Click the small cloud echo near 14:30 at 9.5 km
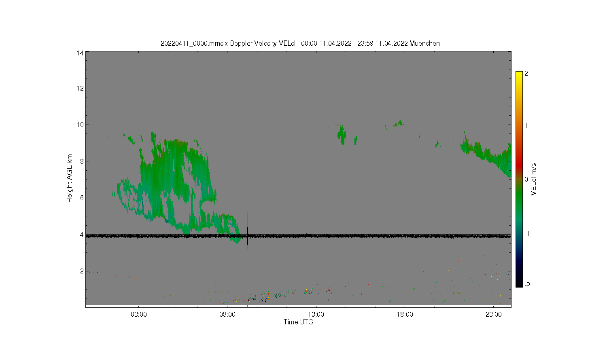The width and height of the screenshot is (607, 364). (x=342, y=135)
